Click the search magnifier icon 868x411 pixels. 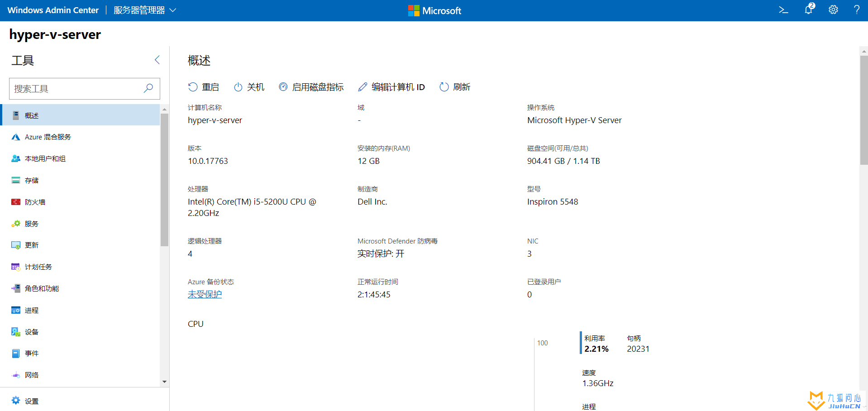click(148, 88)
